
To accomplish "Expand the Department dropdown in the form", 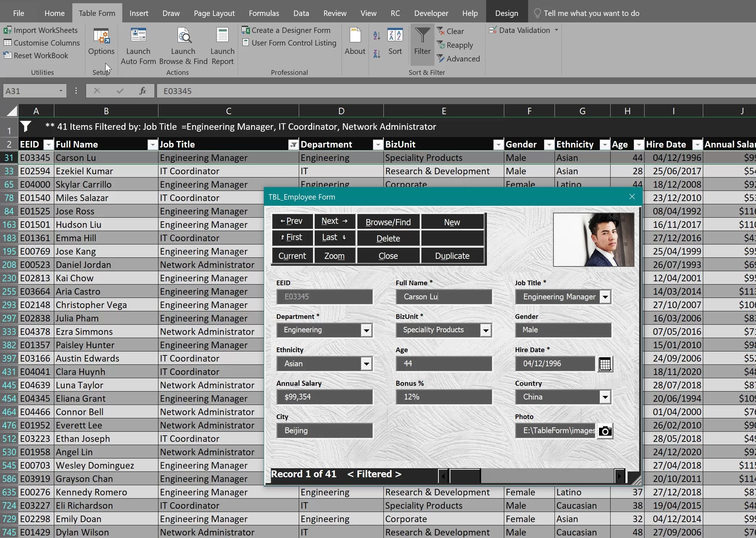I will (366, 330).
